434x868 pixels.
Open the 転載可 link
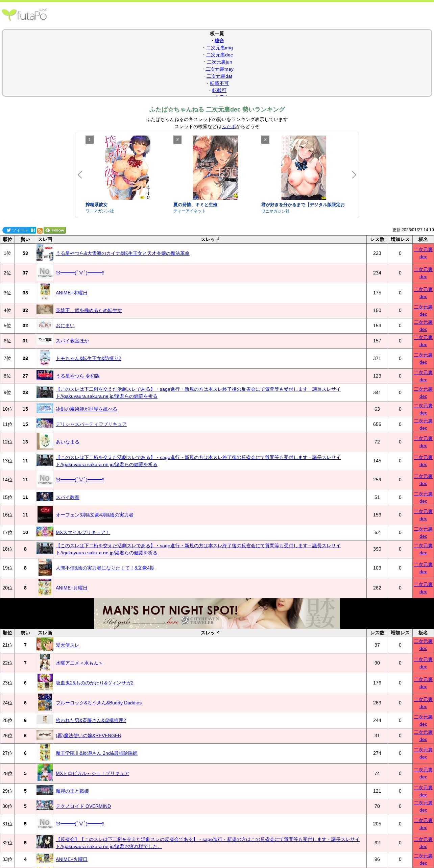(219, 90)
